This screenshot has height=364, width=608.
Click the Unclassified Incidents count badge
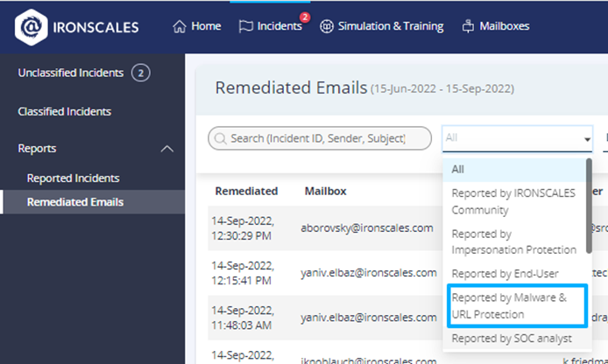[140, 73]
